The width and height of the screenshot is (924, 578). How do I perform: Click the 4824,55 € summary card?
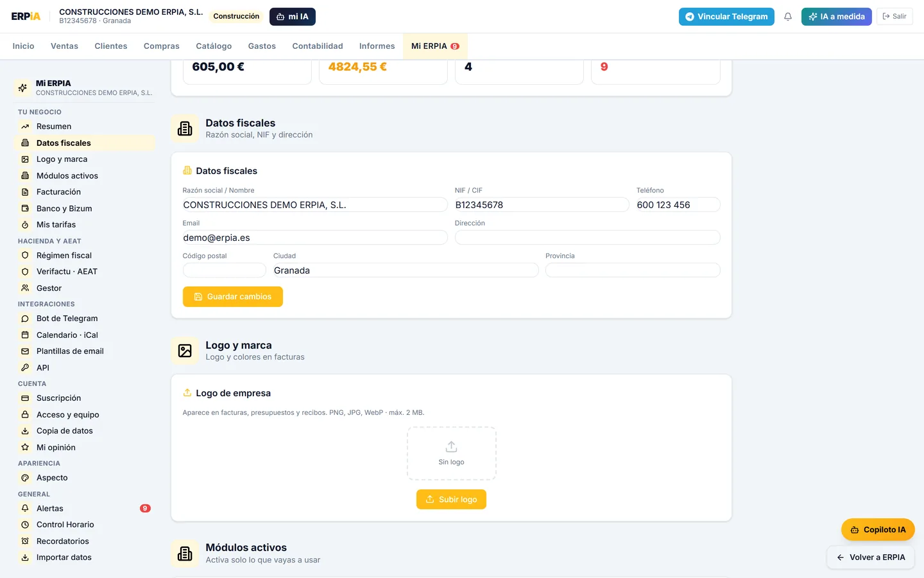click(x=383, y=71)
